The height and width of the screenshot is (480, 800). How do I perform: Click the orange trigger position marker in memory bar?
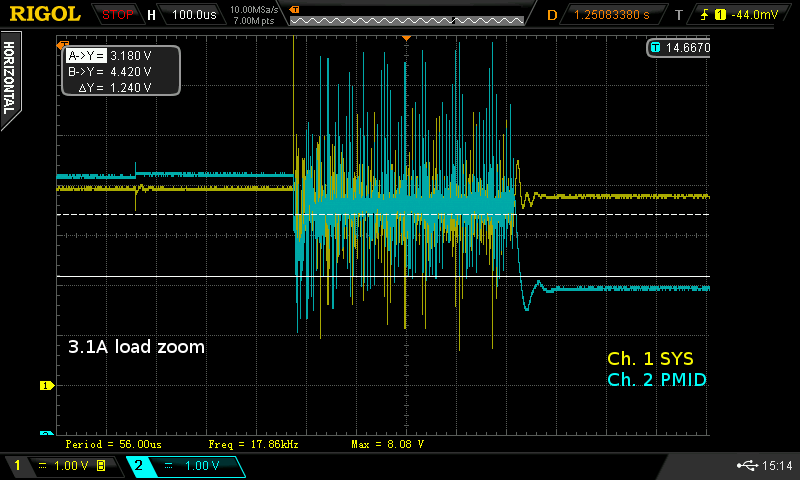(294, 10)
